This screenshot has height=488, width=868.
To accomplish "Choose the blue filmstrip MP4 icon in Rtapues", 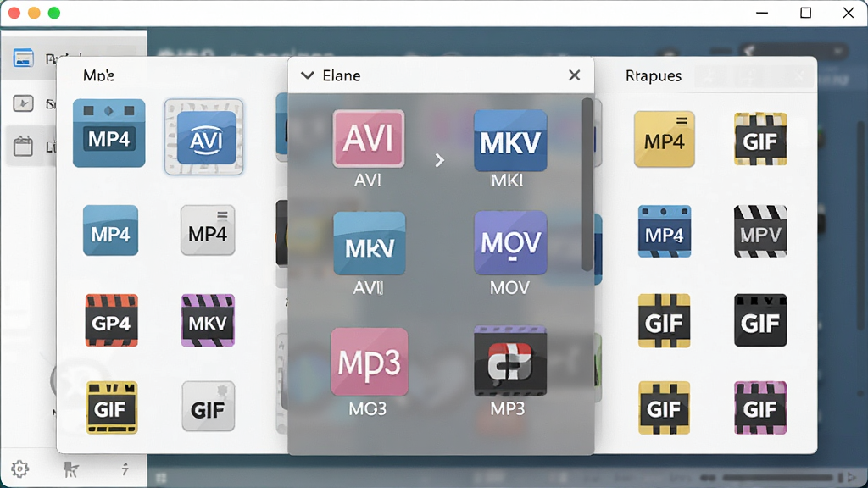I will pyautogui.click(x=665, y=231).
